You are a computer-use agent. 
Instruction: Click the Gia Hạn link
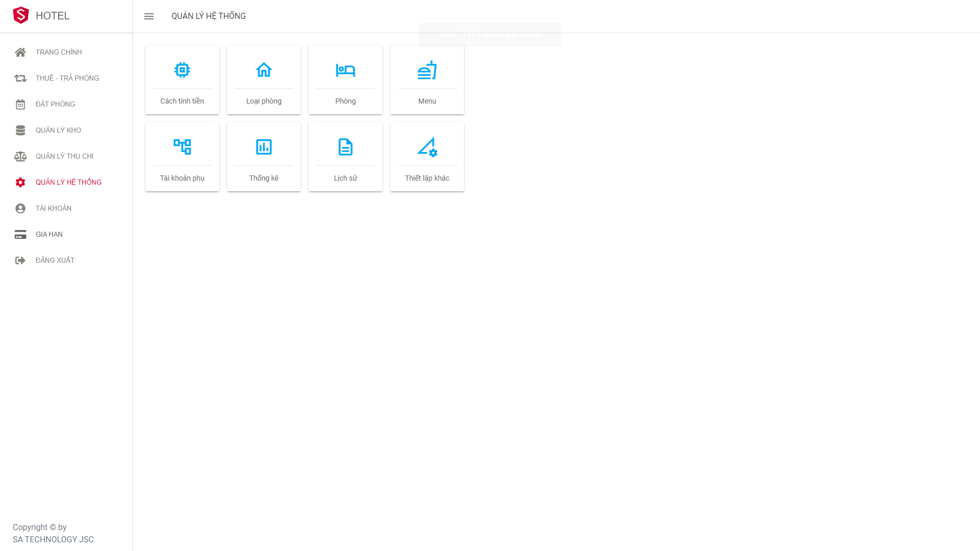pyautogui.click(x=49, y=234)
